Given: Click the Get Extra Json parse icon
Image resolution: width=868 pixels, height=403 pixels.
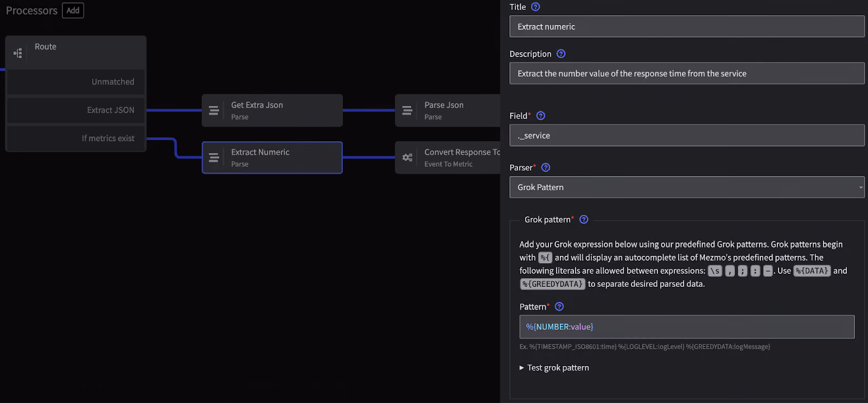Looking at the screenshot, I should coord(214,110).
